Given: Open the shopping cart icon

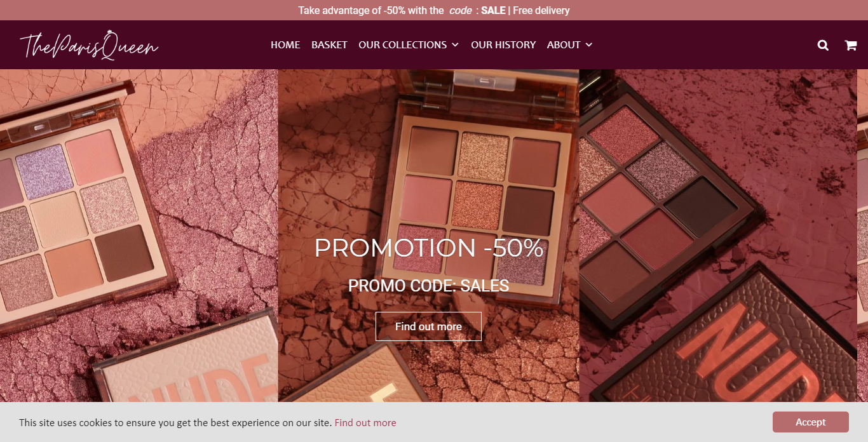Looking at the screenshot, I should coord(850,45).
